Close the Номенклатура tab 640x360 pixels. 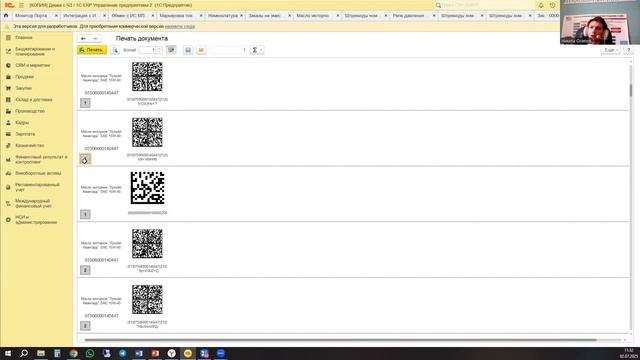point(241,16)
